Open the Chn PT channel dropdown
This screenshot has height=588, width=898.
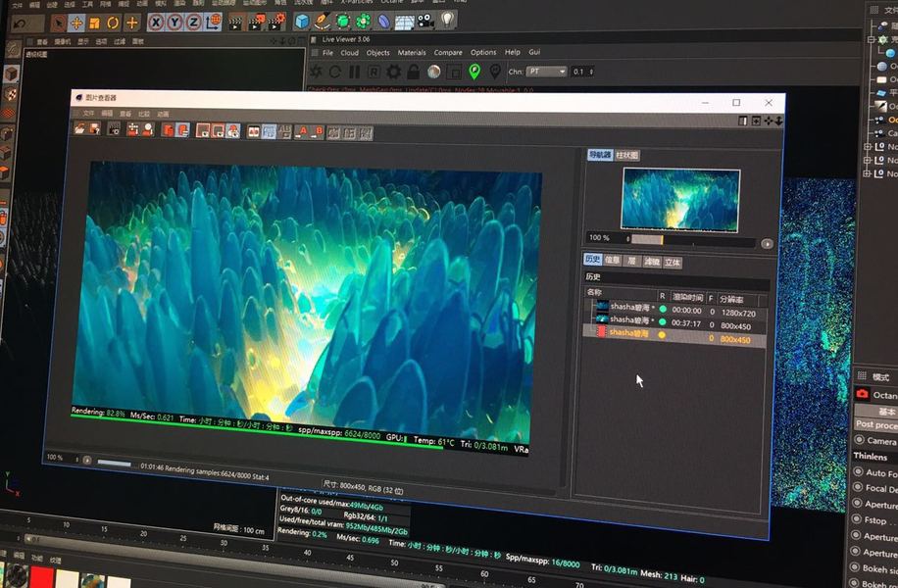click(x=546, y=72)
